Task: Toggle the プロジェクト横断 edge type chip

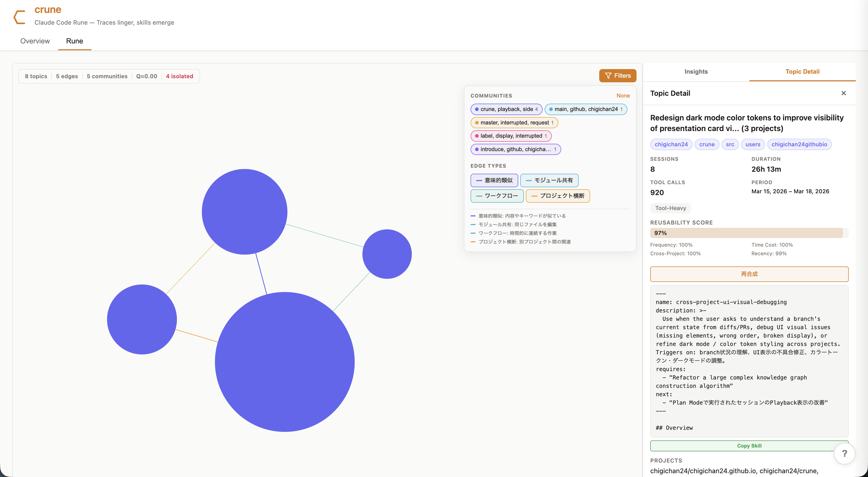Action: tap(558, 196)
